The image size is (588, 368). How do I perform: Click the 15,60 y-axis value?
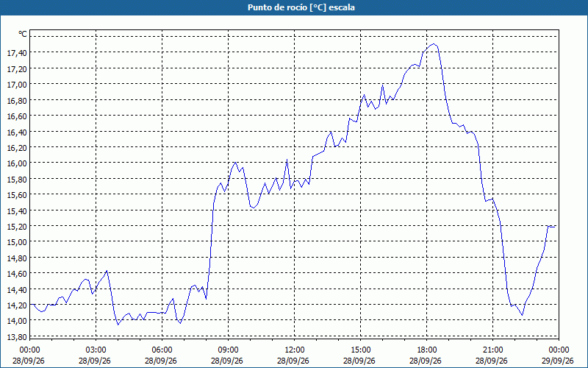[17, 195]
